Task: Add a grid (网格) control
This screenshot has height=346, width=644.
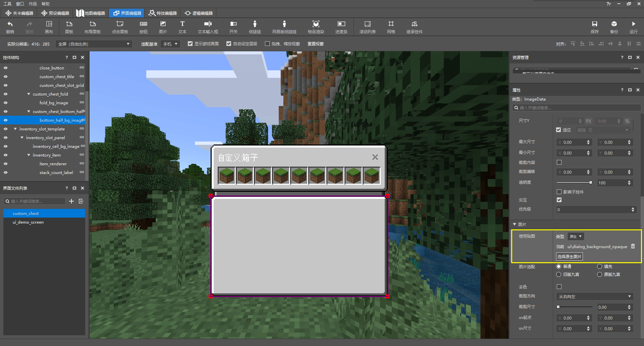Action: point(391,27)
